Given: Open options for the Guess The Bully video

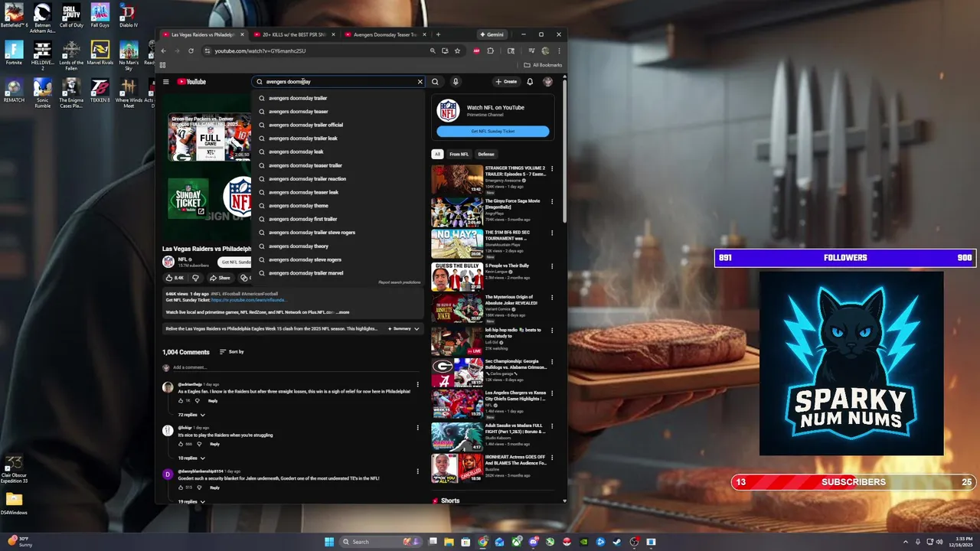Looking at the screenshot, I should (552, 266).
